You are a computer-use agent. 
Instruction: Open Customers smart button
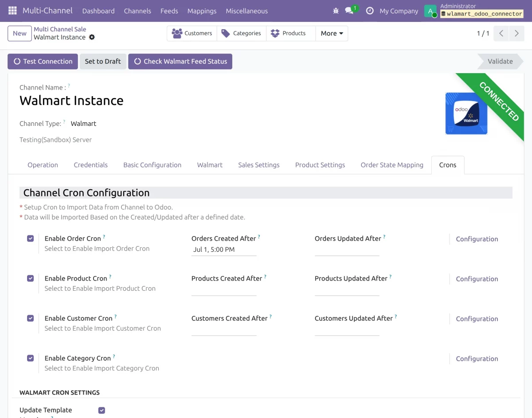point(192,33)
